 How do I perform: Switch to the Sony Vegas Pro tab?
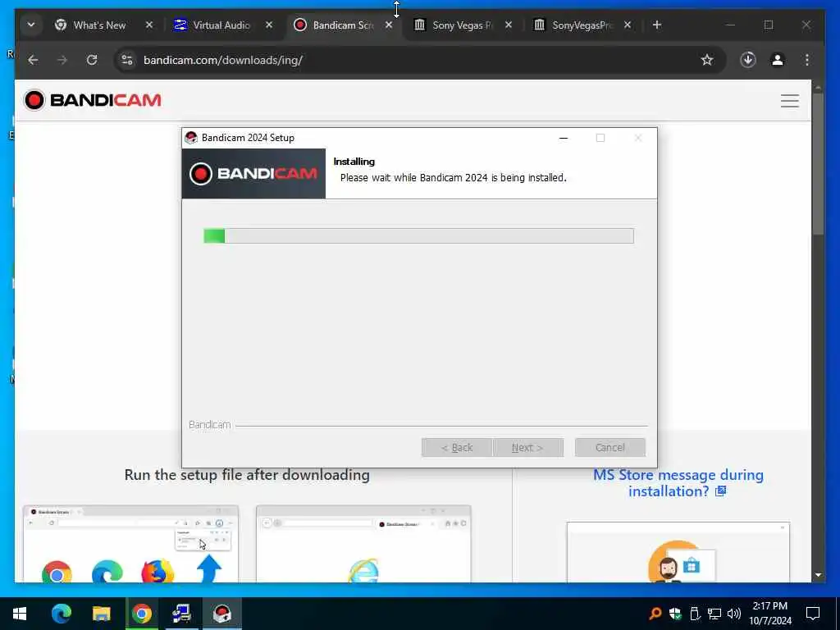(462, 25)
